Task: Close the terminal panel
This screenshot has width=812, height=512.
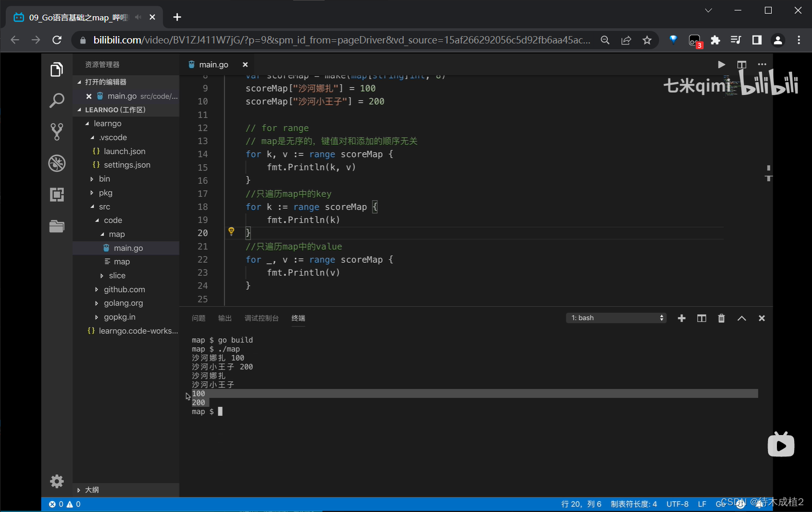Action: [762, 318]
